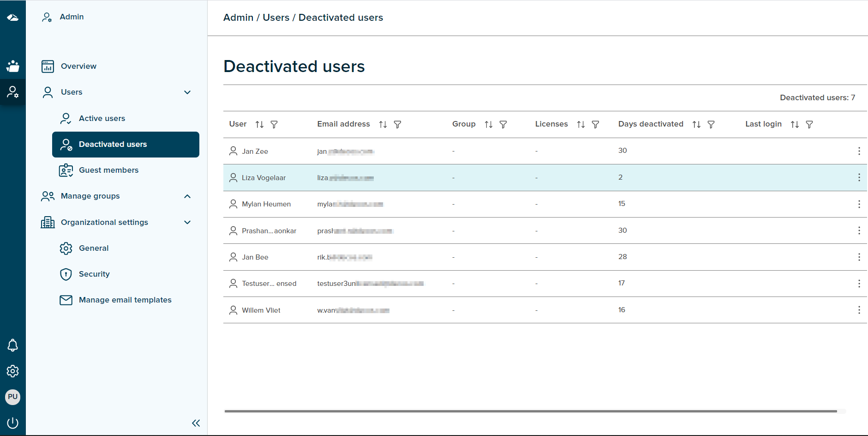Open Guest members page
Viewport: 868px width, 436px height.
point(108,170)
